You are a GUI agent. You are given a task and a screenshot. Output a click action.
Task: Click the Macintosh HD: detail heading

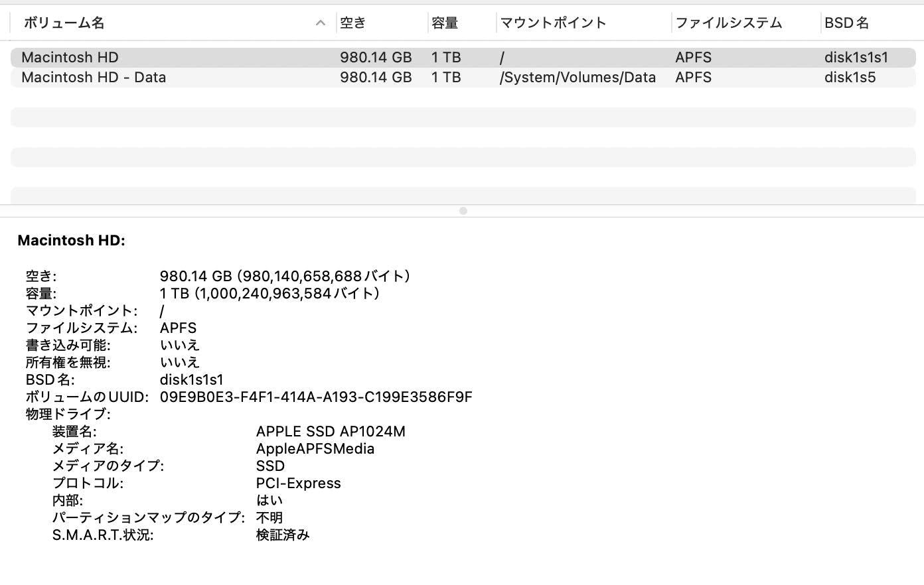tap(71, 240)
